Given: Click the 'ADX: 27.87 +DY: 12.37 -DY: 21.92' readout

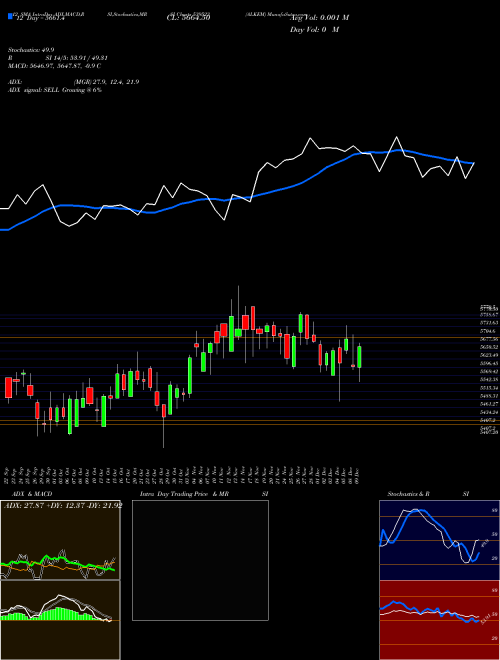Looking at the screenshot, I should 63,506.
